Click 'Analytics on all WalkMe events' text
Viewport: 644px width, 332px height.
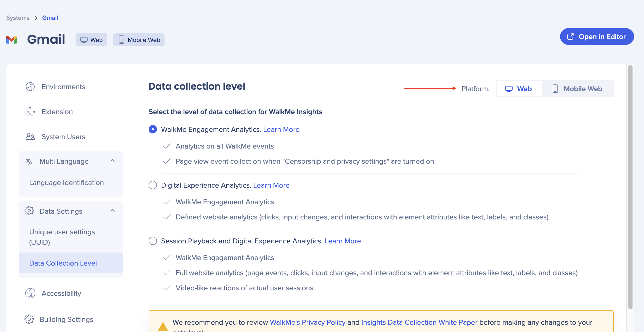pyautogui.click(x=225, y=146)
